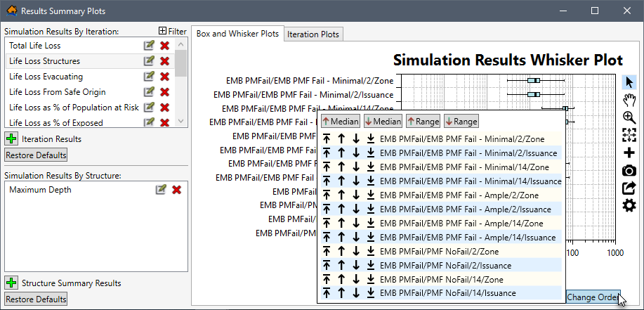Viewport: 644px width, 310px height.
Task: Send Minimal/14/Issuance row to bottom
Action: coord(371,181)
